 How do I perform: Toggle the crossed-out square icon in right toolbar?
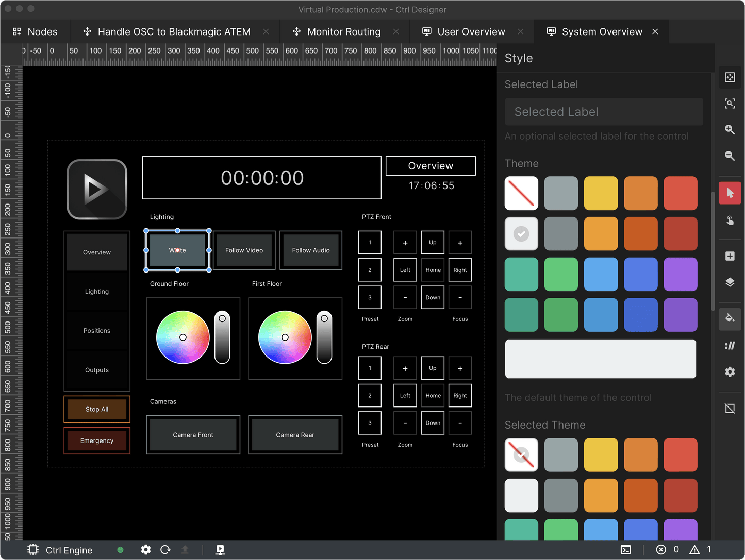pos(730,409)
